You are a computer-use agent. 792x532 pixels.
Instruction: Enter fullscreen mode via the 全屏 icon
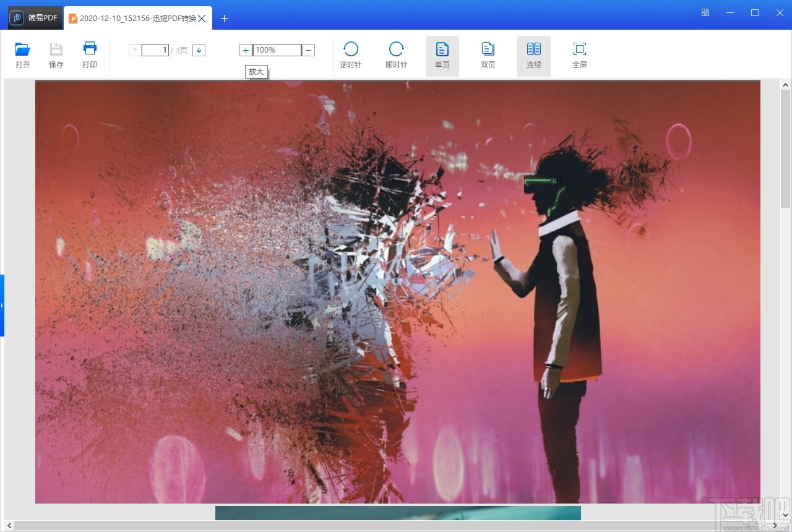point(579,56)
